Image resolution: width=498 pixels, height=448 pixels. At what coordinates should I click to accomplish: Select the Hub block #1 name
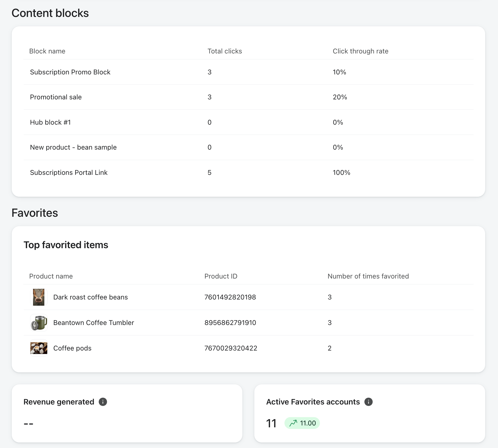[50, 122]
